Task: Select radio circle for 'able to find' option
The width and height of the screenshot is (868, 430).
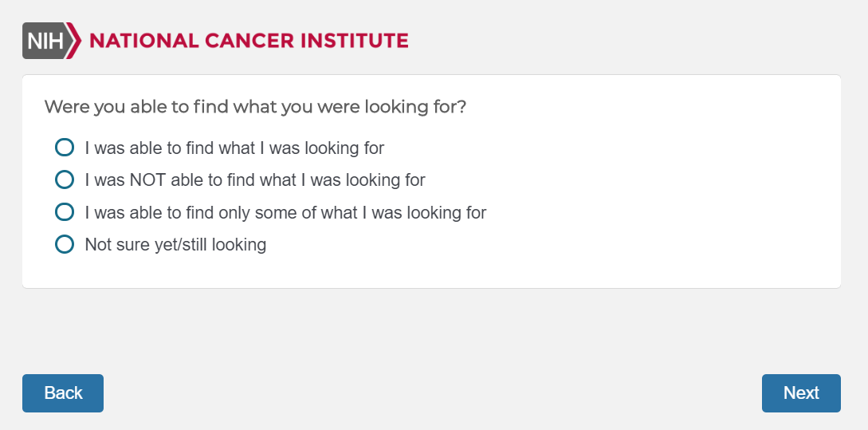Action: (x=64, y=148)
